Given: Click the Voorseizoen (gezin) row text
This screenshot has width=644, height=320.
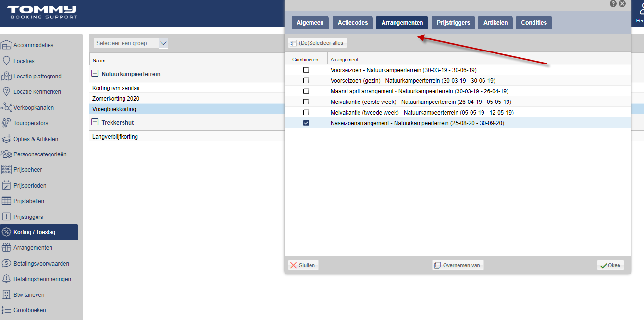Looking at the screenshot, I should pos(413,81).
